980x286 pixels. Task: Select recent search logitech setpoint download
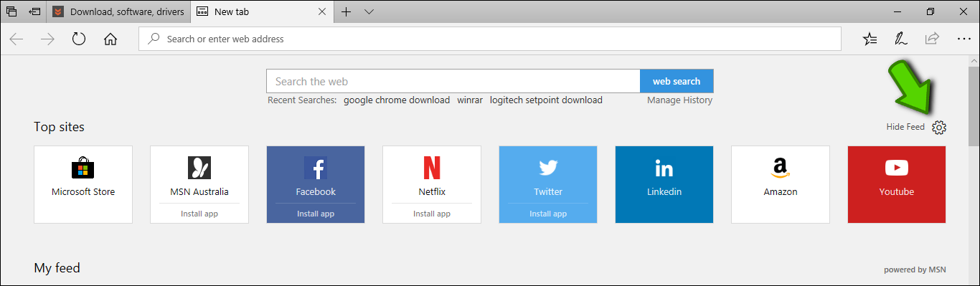pos(546,100)
